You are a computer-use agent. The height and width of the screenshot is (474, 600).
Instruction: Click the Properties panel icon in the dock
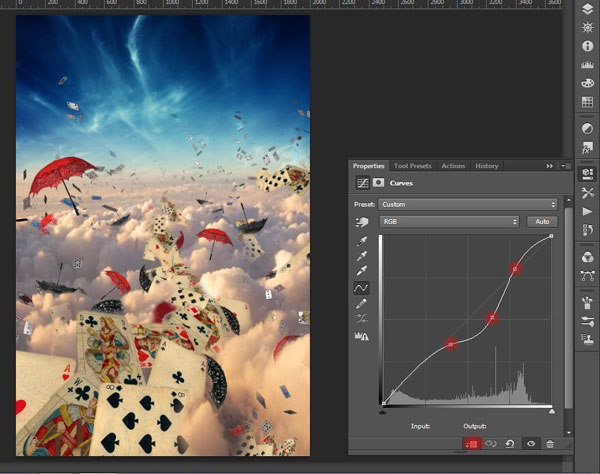pos(587,174)
